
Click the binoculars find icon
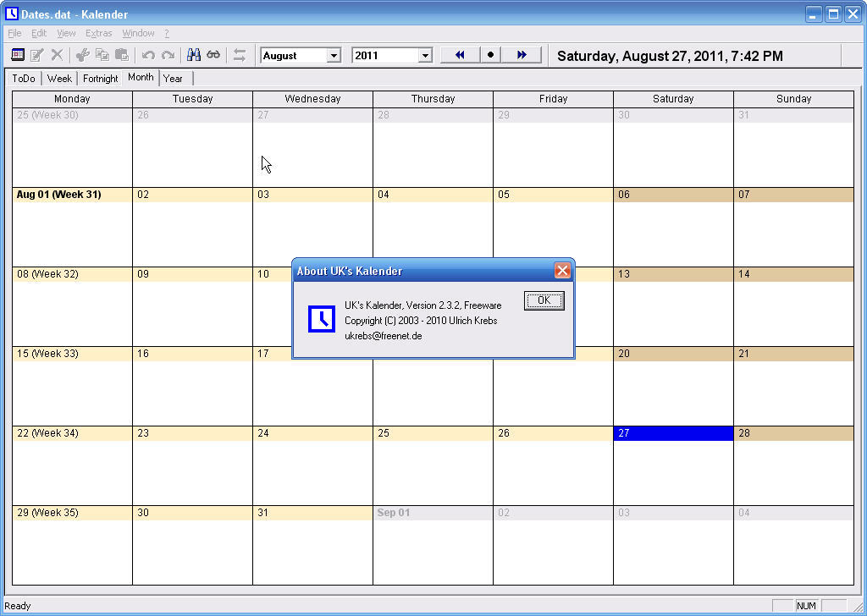[x=194, y=55]
